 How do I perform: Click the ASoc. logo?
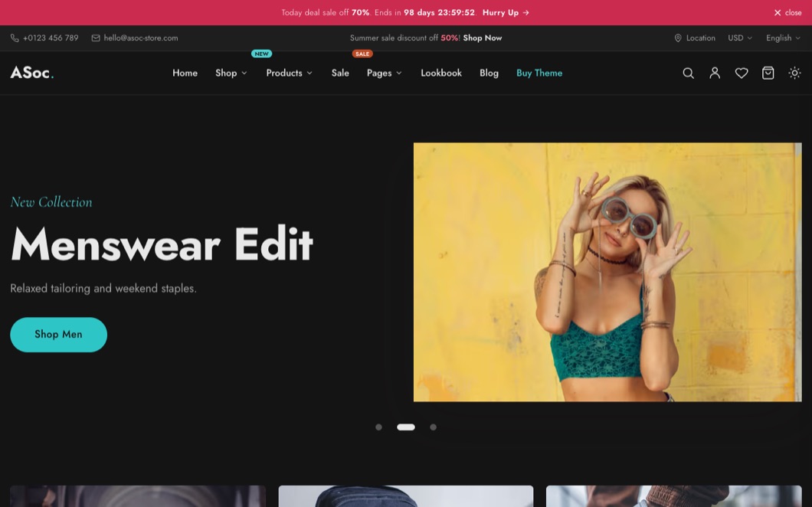point(32,73)
